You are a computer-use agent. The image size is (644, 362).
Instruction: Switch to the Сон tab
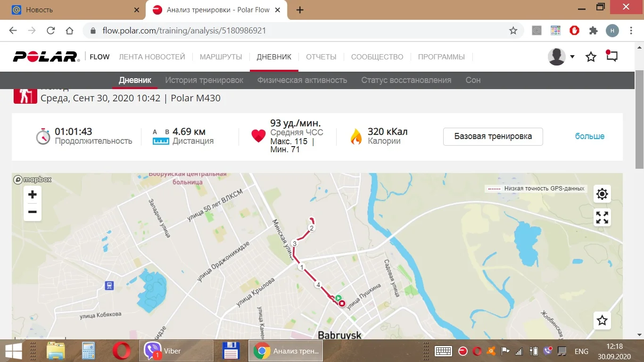[473, 80]
